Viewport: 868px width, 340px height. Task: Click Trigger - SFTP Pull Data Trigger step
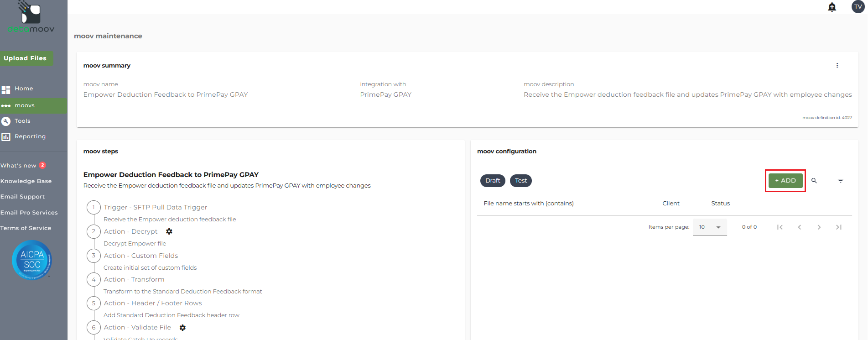156,207
